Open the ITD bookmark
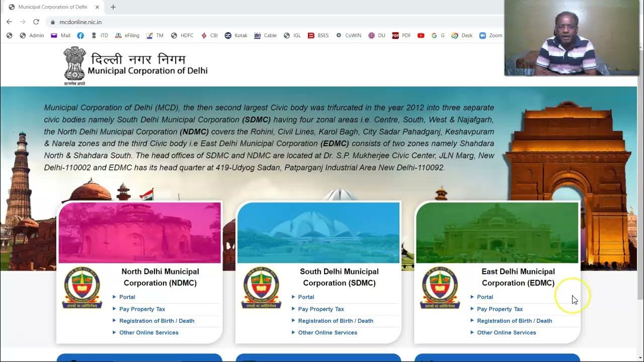644x362 pixels. pyautogui.click(x=100, y=36)
